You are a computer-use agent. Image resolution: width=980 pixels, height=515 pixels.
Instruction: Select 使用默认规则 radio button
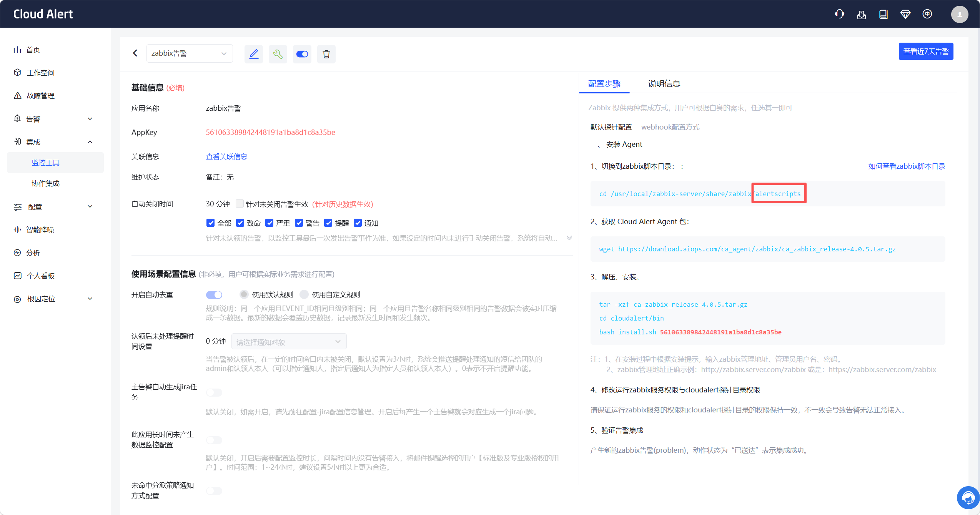244,294
